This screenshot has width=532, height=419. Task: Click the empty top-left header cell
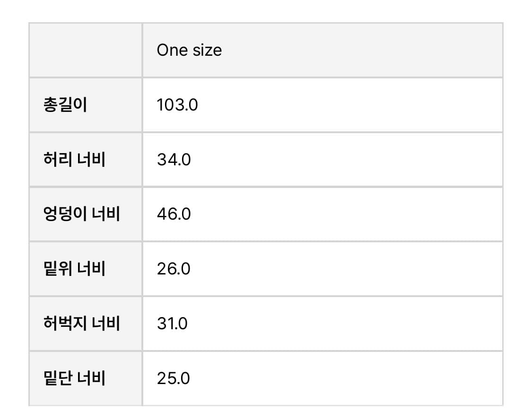(x=86, y=50)
